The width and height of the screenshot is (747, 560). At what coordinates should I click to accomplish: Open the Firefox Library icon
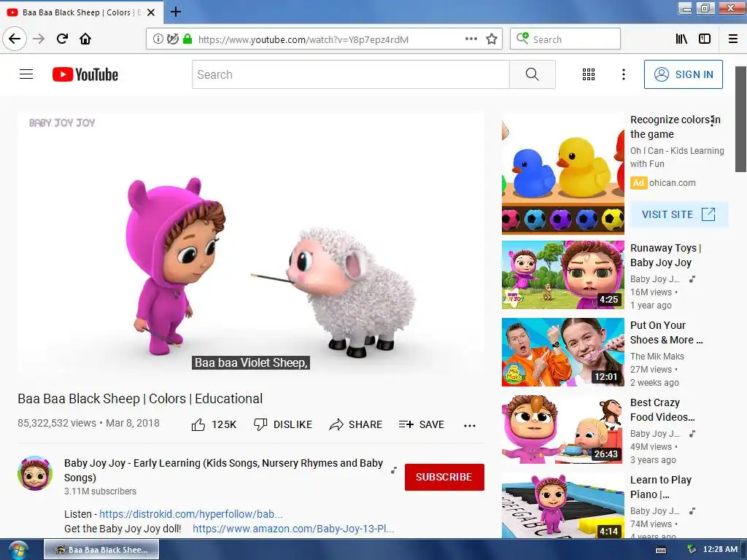681,39
